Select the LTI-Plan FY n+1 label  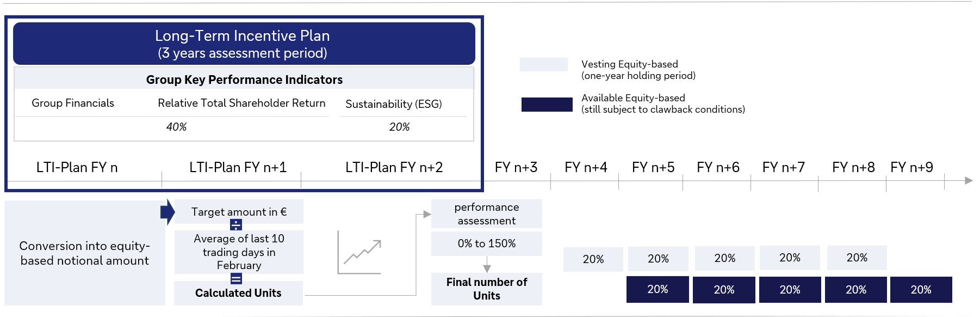(238, 167)
